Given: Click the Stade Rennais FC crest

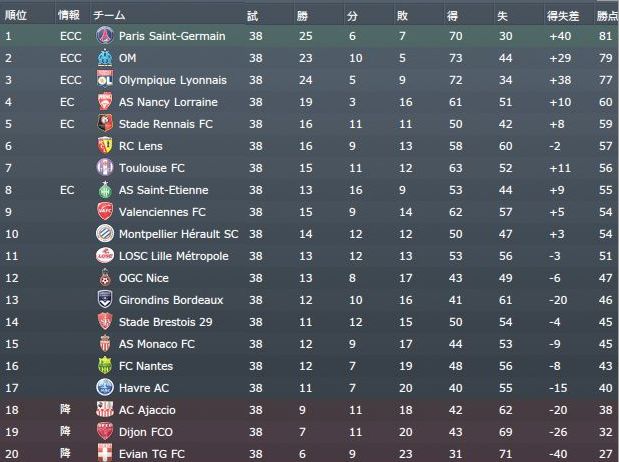Looking at the screenshot, I should 104,124.
